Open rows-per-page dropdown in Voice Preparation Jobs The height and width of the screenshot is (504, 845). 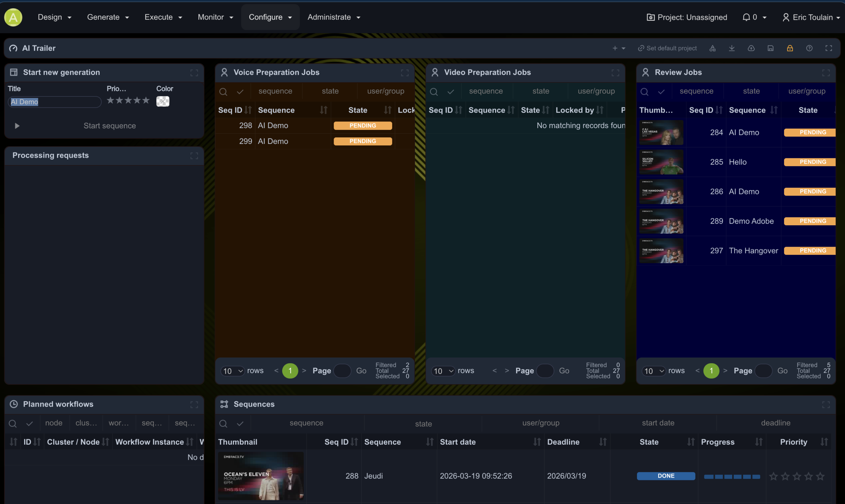click(233, 371)
